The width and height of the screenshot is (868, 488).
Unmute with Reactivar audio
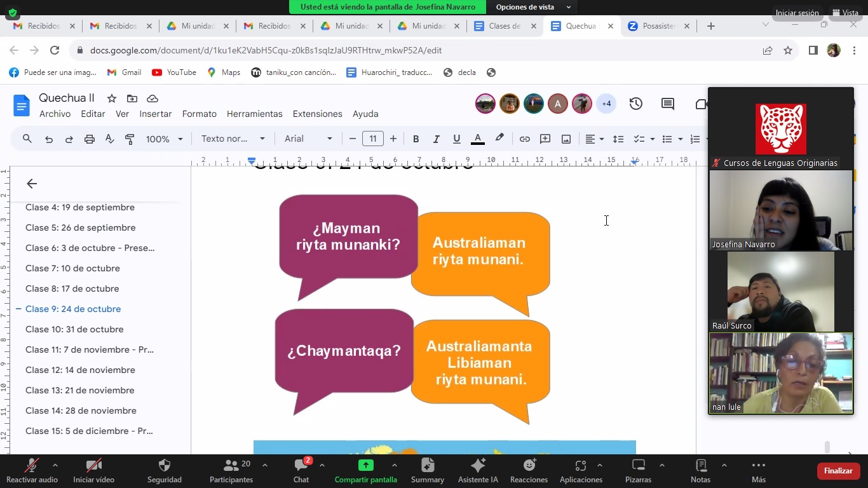pos(32,471)
